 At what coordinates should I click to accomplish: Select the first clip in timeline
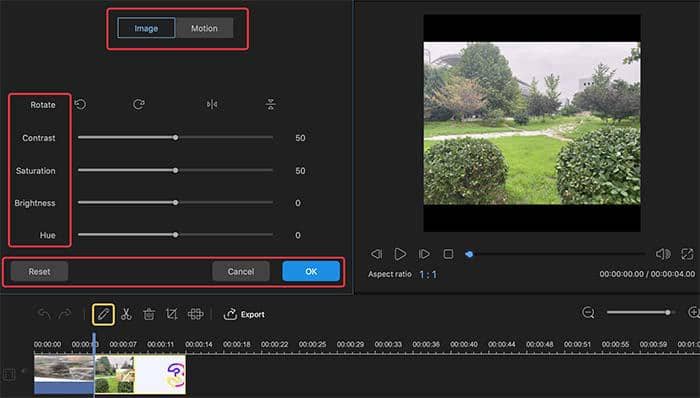64,374
